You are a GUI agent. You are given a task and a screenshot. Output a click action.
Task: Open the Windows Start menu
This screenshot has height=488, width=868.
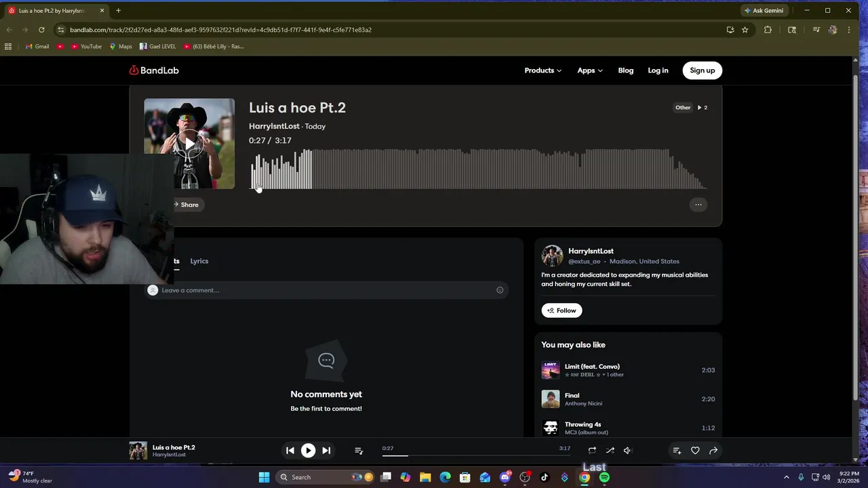[x=264, y=477]
